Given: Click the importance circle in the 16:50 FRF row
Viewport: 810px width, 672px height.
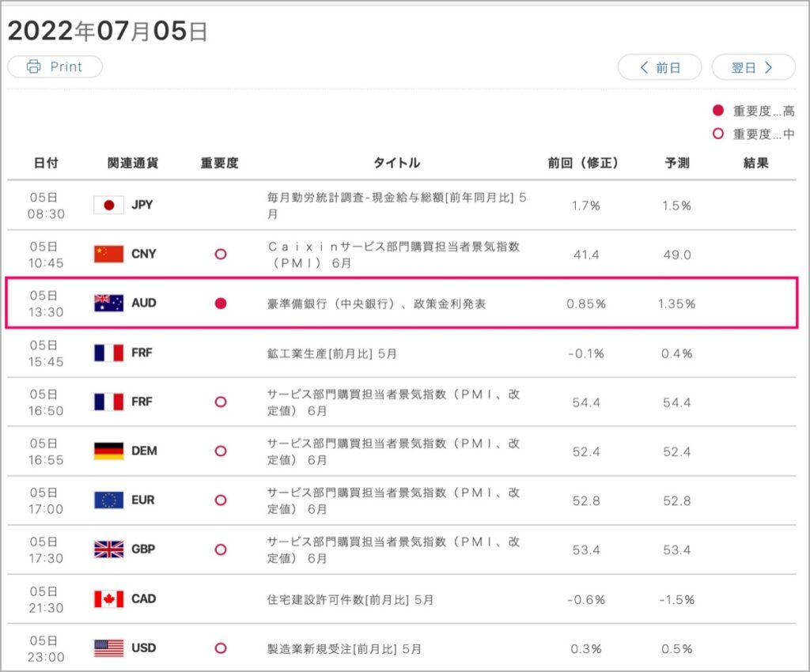Looking at the screenshot, I should click(x=221, y=402).
